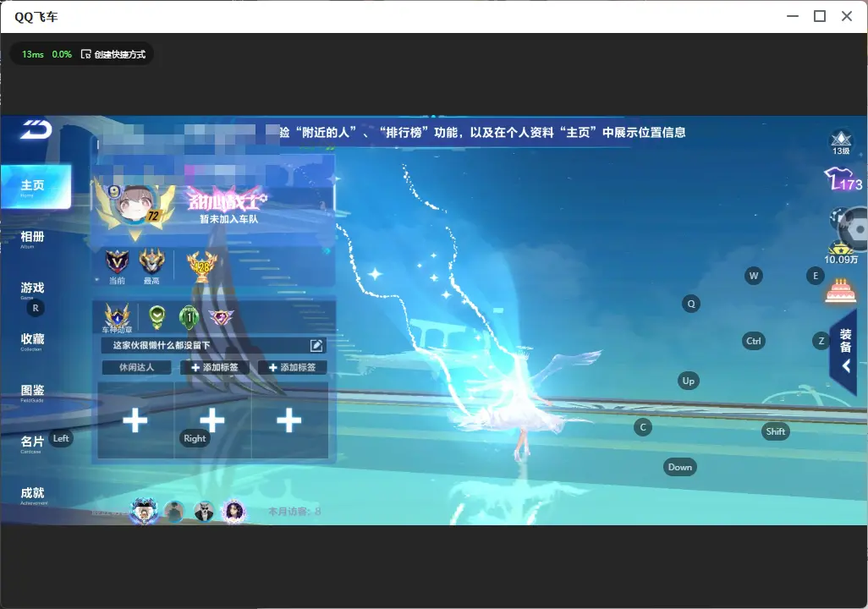Click the Up key overlay button
Screen dimensions: 868x609
688,381
